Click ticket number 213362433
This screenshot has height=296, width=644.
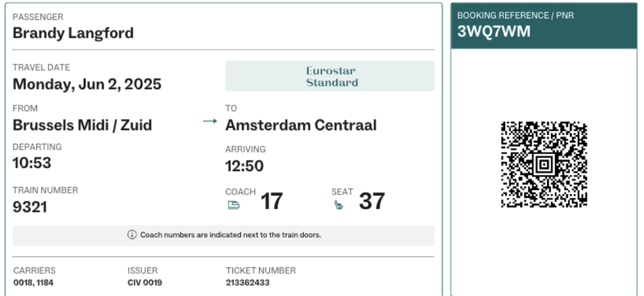pos(248,283)
